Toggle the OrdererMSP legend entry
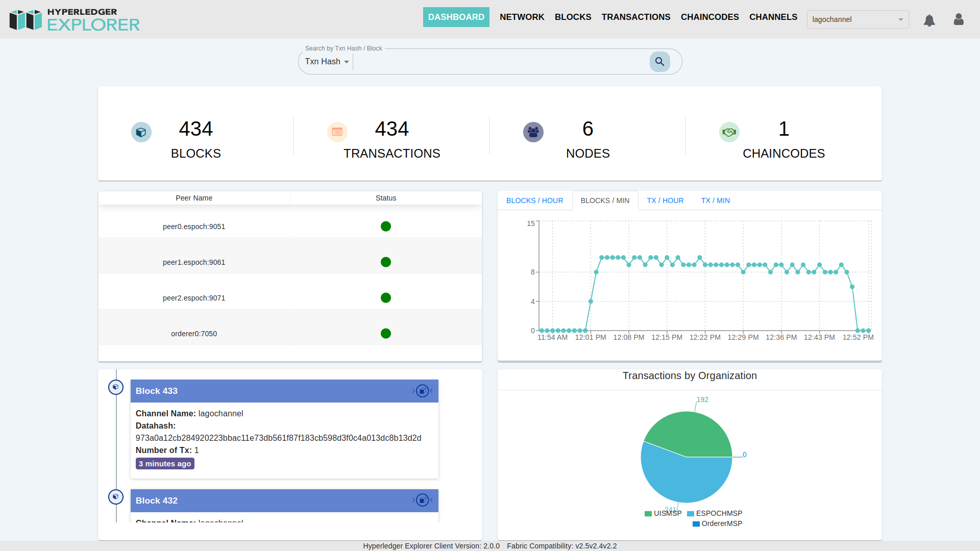Viewport: 980px width, 551px height. (717, 523)
